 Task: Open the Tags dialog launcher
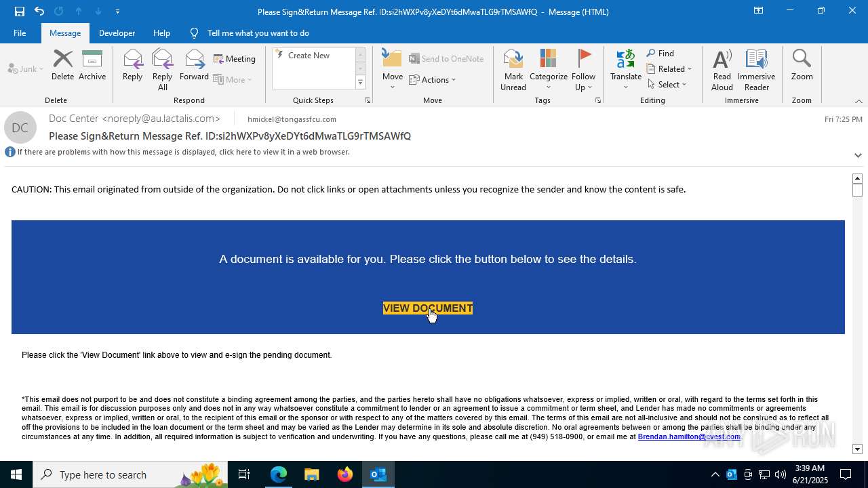point(598,100)
